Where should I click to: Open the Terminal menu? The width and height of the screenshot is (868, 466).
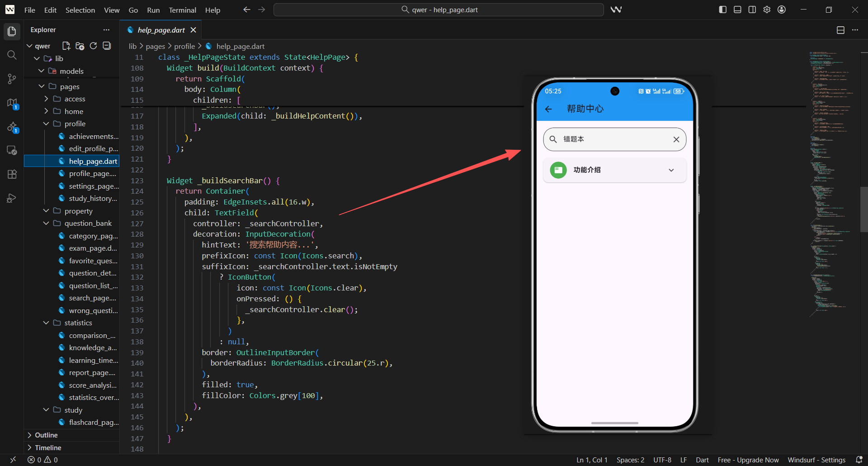point(182,10)
